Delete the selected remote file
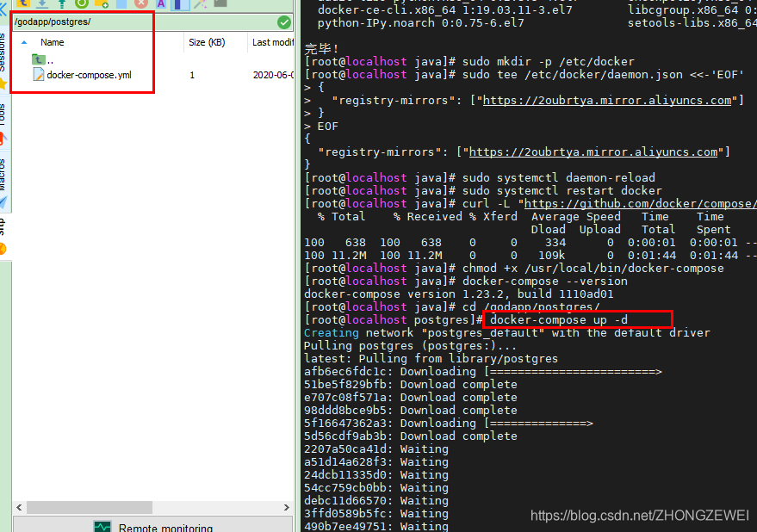 pyautogui.click(x=142, y=6)
